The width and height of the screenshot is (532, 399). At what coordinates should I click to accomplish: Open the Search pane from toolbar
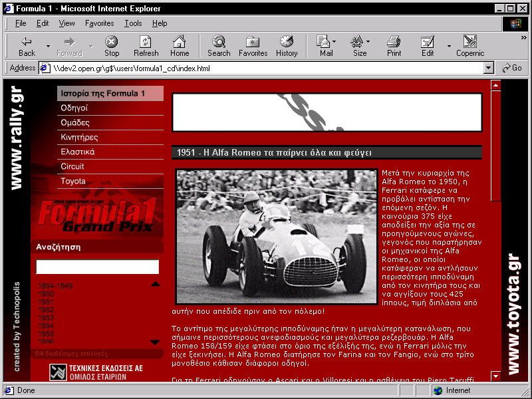point(219,46)
